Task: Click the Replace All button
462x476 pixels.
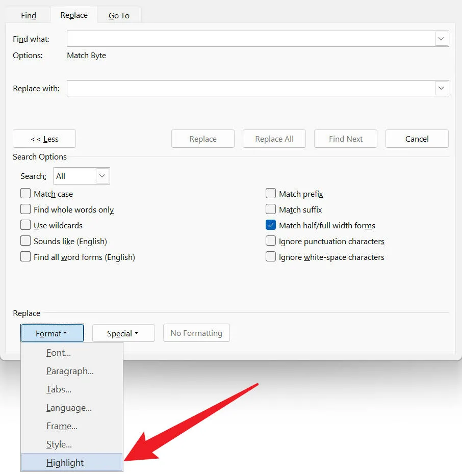Action: pyautogui.click(x=274, y=139)
